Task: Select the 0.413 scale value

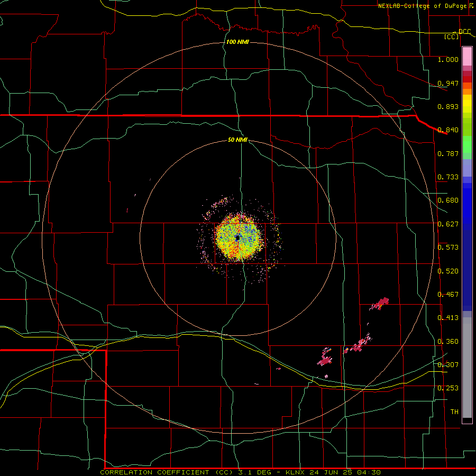Action: pos(448,318)
